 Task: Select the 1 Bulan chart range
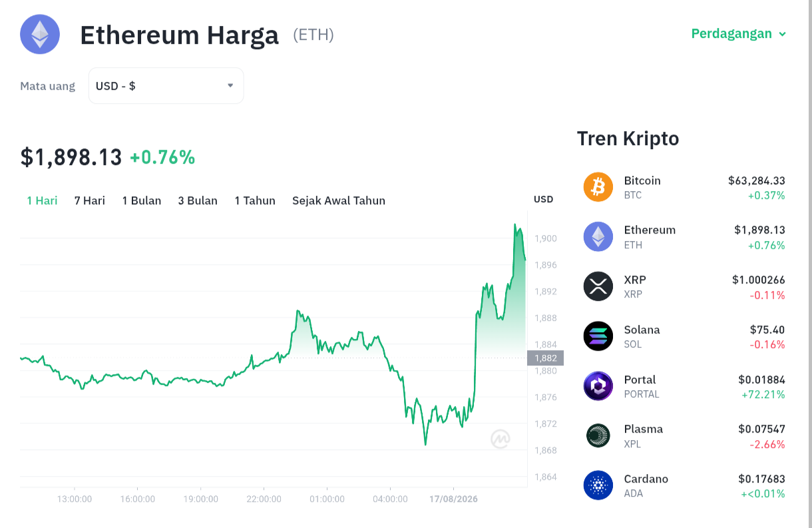click(142, 200)
